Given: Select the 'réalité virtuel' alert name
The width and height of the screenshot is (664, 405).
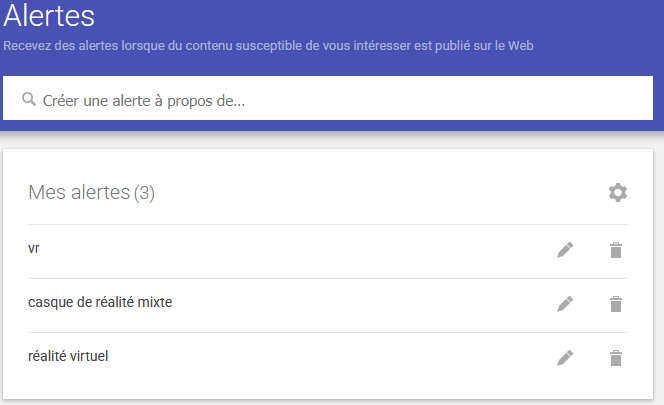Looking at the screenshot, I should click(68, 356).
